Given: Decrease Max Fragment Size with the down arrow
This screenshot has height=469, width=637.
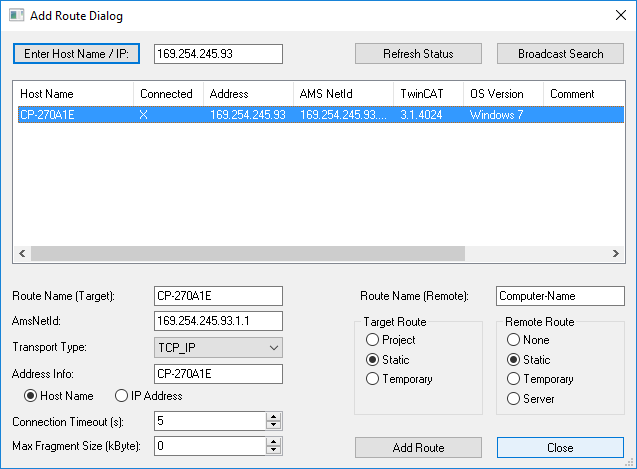Looking at the screenshot, I should tap(274, 450).
